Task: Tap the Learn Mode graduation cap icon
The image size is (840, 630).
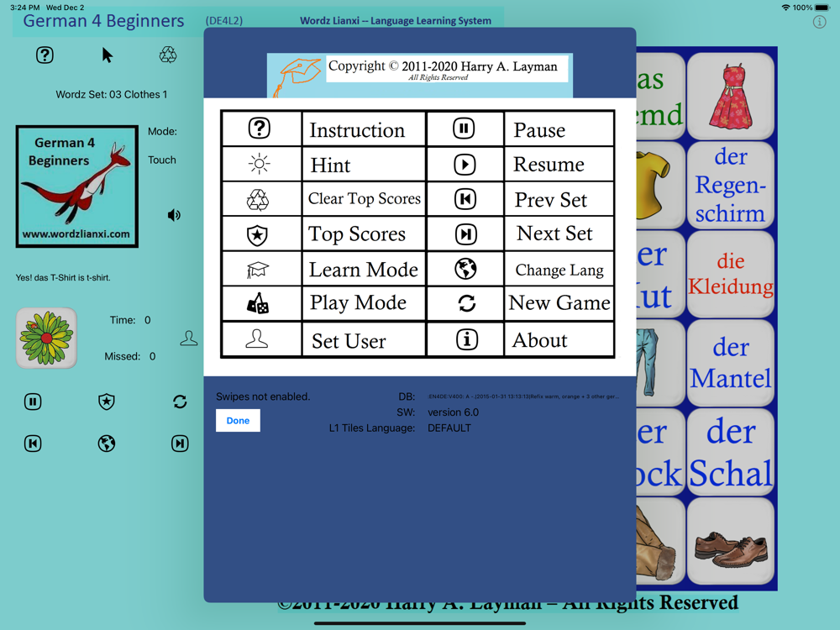Action: tap(257, 270)
